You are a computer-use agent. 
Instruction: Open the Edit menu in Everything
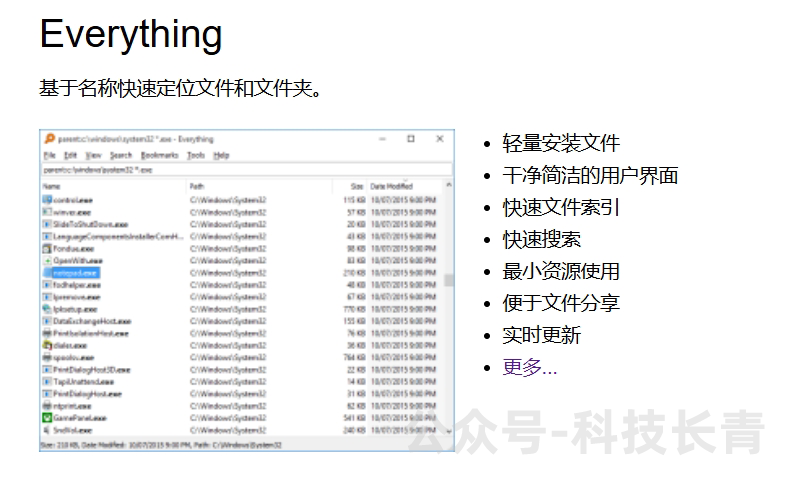tap(71, 155)
